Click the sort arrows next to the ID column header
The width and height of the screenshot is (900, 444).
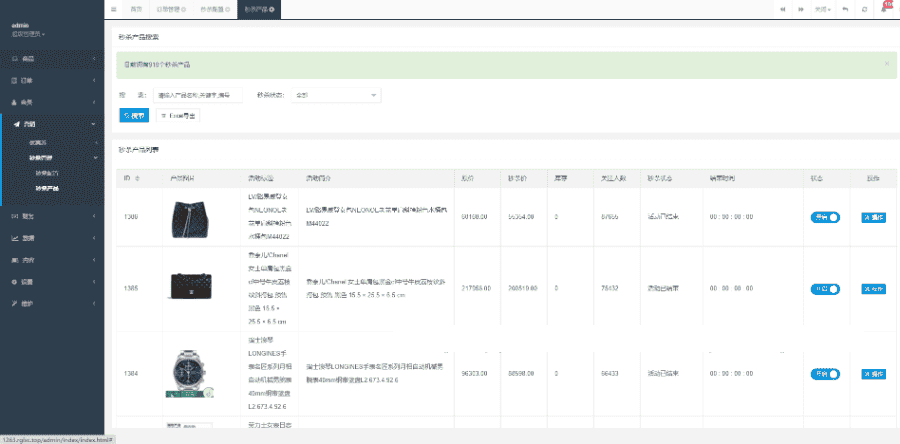(x=137, y=178)
